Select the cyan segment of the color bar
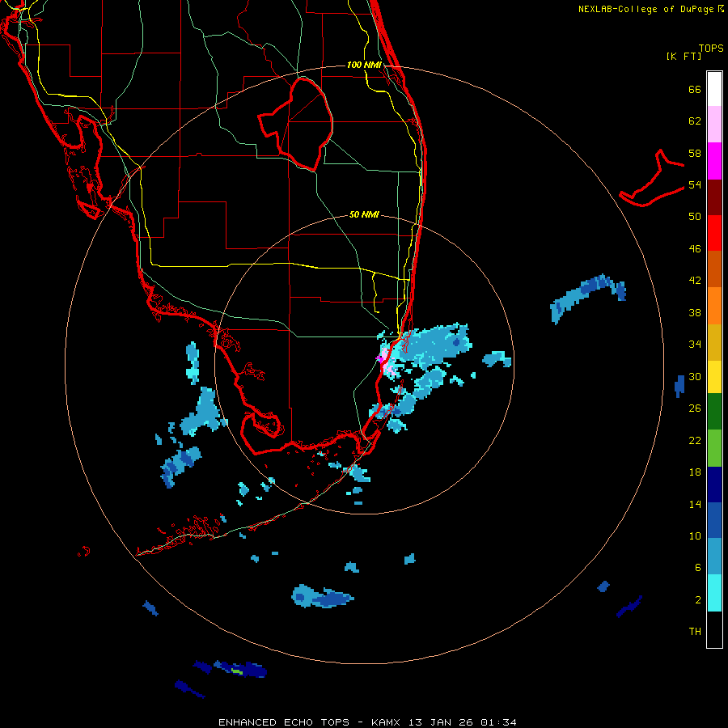Viewport: 728px width, 728px height. coord(714,592)
